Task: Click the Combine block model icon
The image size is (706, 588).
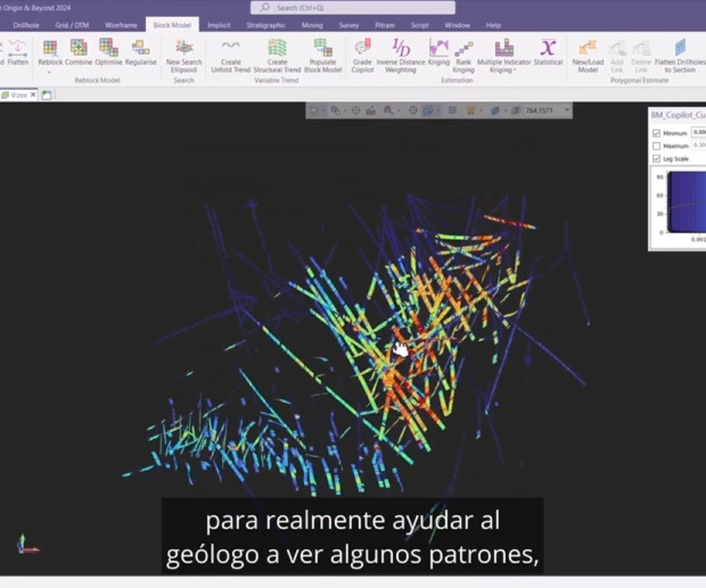Action: pos(79,48)
